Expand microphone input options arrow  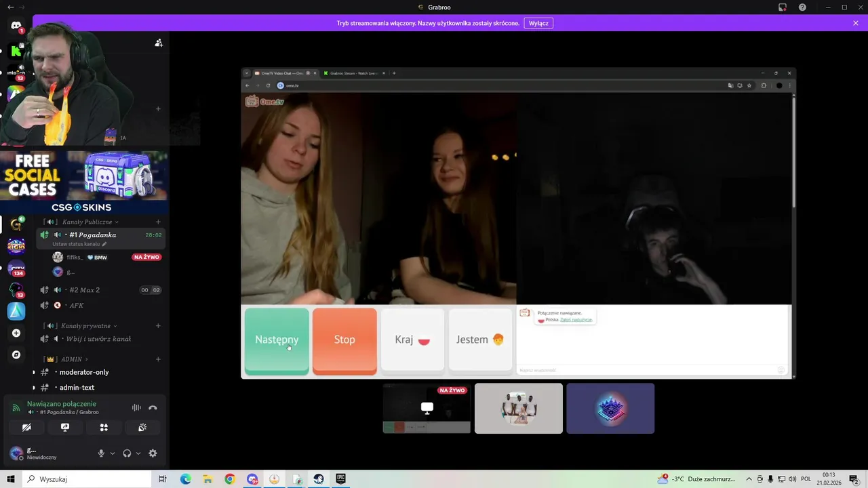(x=112, y=453)
